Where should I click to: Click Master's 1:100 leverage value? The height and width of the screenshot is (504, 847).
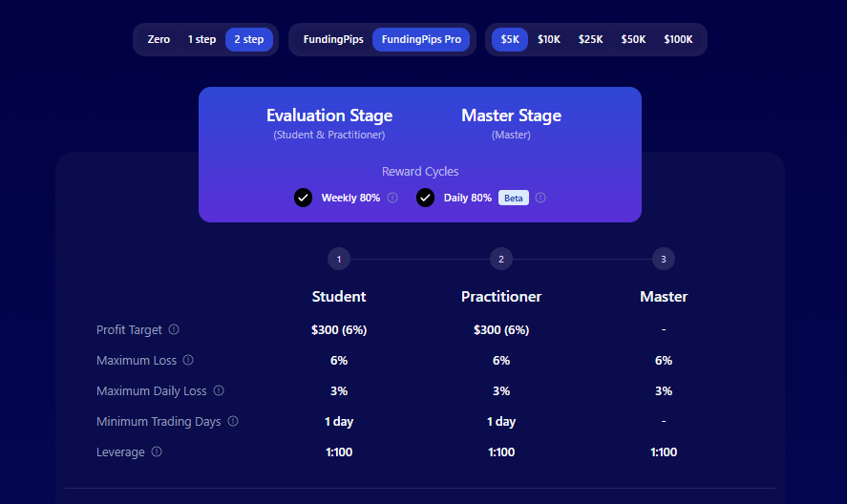[664, 452]
